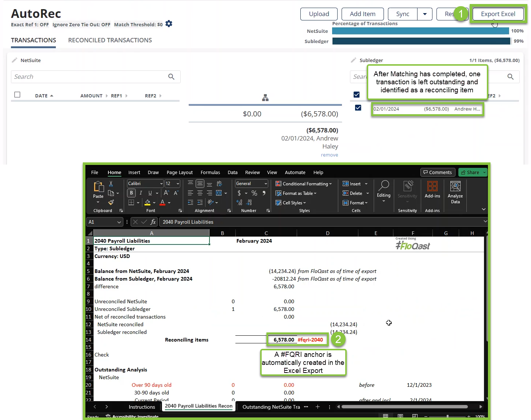Check the NetSuite select-all checkbox

click(17, 95)
